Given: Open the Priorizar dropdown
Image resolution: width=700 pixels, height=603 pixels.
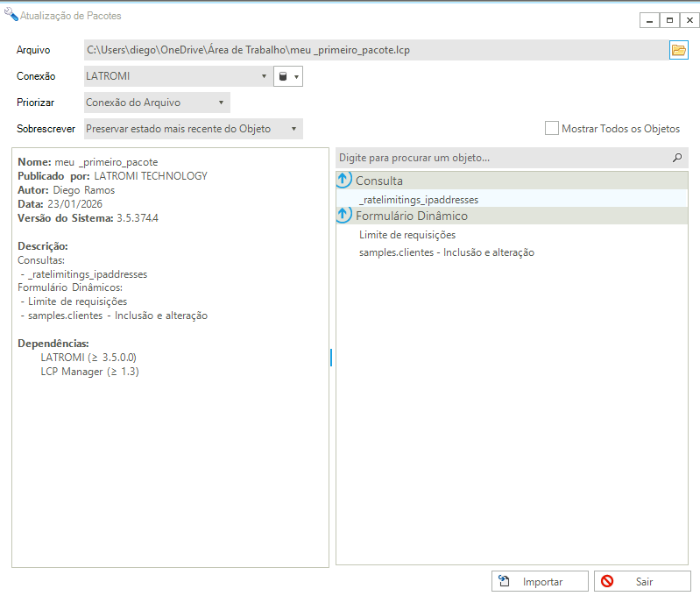Looking at the screenshot, I should pyautogui.click(x=157, y=103).
